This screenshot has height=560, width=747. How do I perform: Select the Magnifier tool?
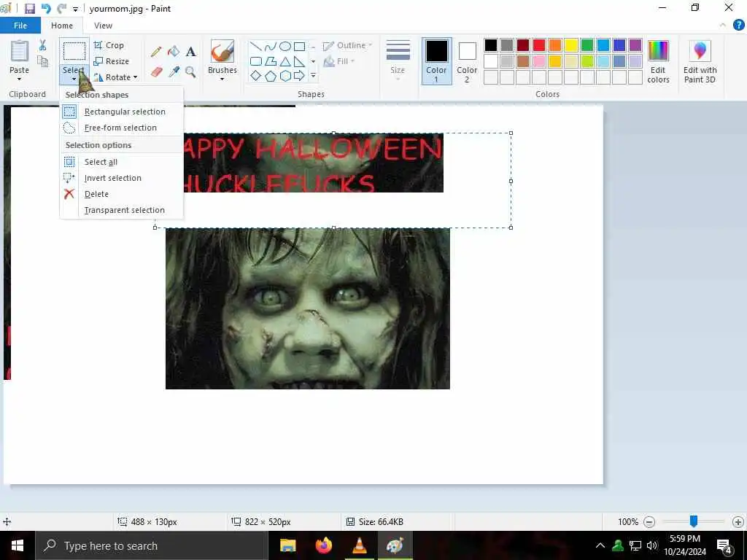click(190, 72)
